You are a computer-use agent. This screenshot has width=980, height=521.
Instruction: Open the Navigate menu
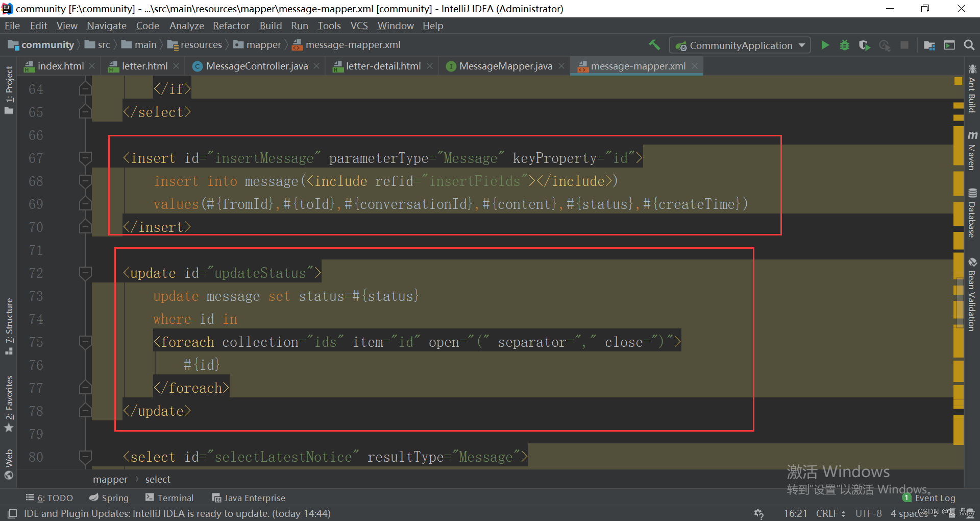(x=106, y=26)
